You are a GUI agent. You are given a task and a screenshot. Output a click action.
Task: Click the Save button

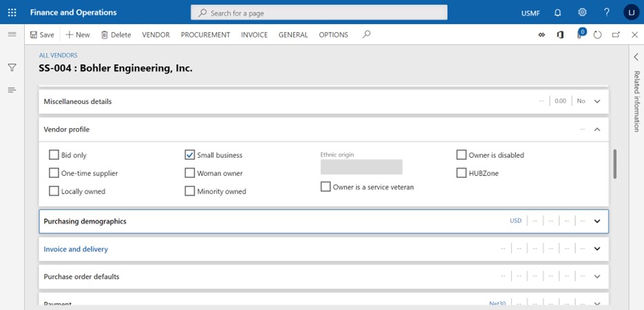click(x=42, y=35)
